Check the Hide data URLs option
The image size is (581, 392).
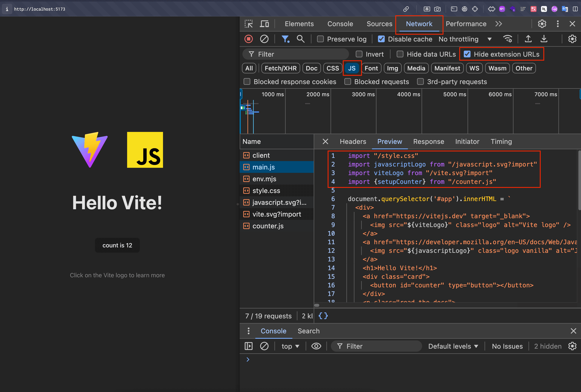coord(400,54)
